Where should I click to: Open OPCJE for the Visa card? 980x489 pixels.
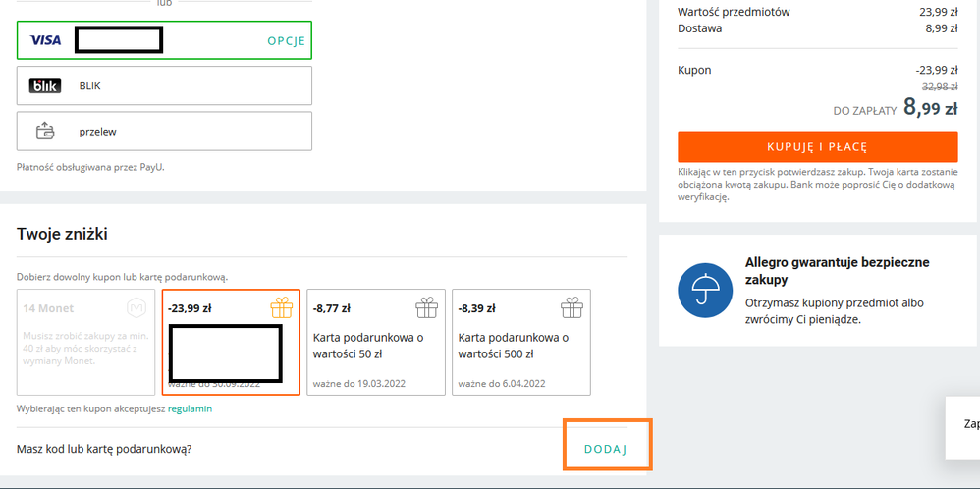click(x=287, y=41)
